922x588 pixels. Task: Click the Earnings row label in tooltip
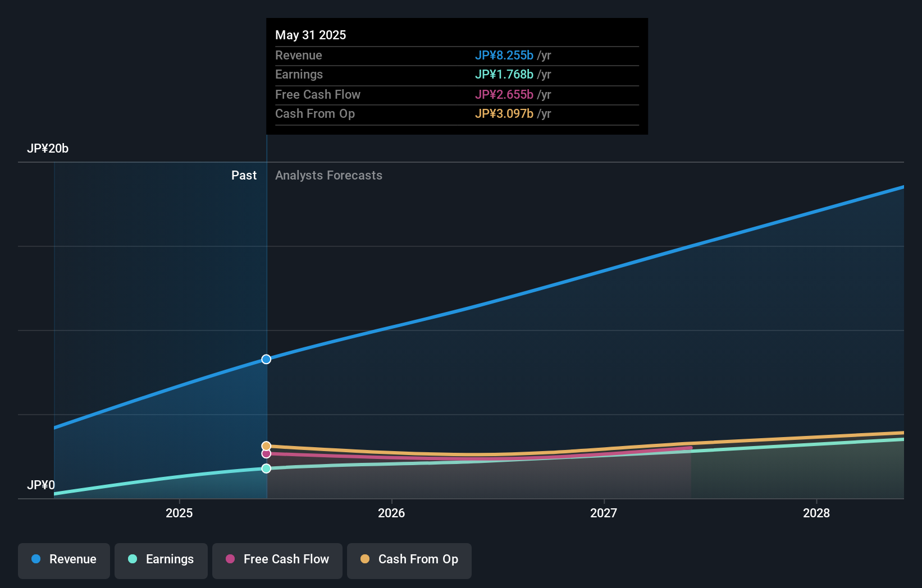point(299,74)
